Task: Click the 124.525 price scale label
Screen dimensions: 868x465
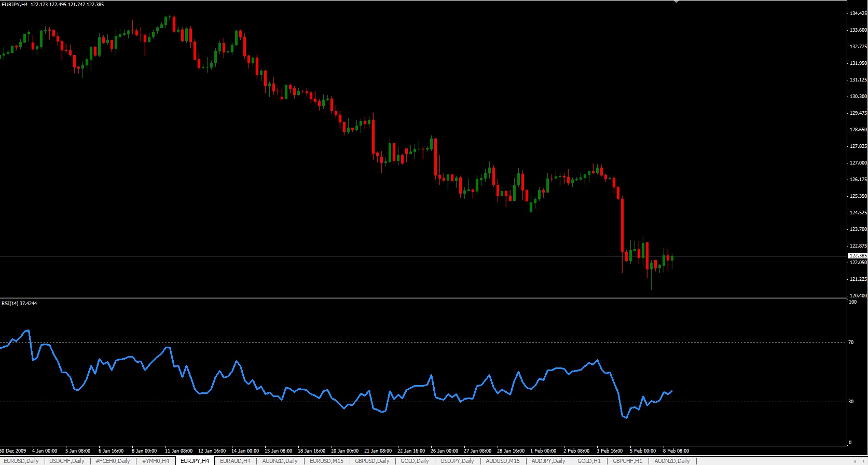Action: click(858, 213)
